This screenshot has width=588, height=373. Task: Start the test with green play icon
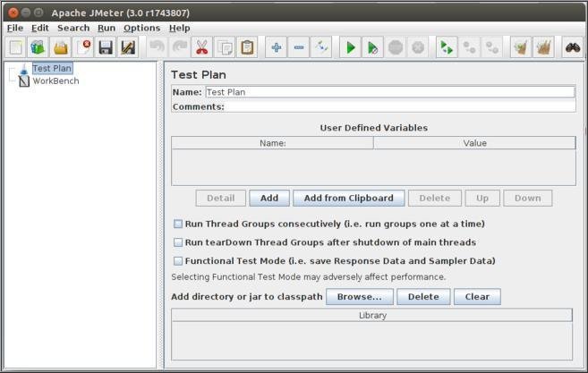[x=351, y=47]
